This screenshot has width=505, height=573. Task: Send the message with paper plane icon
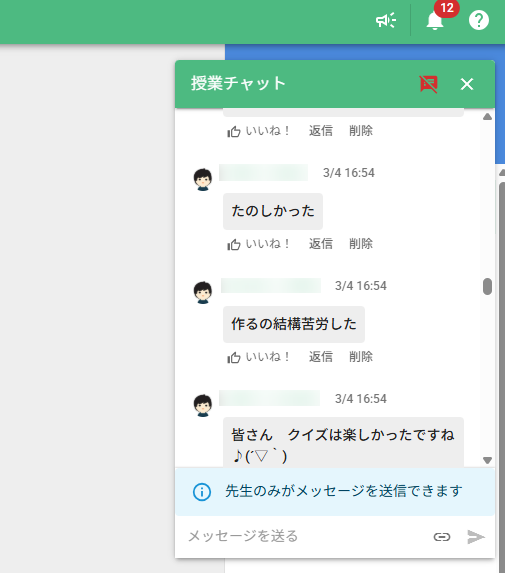click(x=476, y=537)
